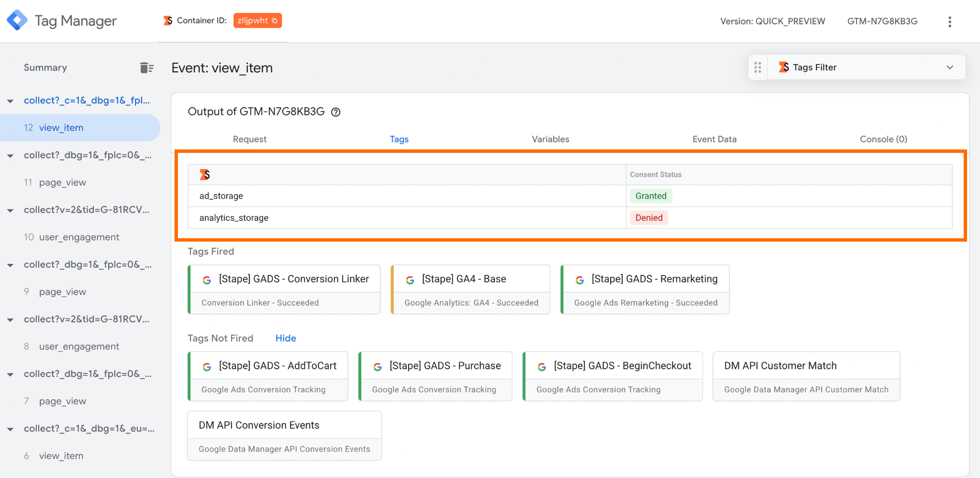Open the [Stape] GADS - Purchase tag card

(x=435, y=376)
